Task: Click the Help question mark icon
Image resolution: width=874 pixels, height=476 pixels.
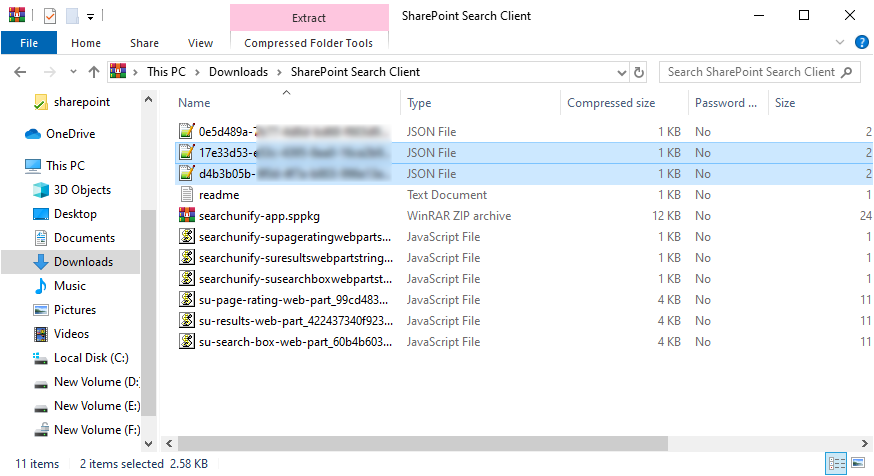Action: click(861, 43)
